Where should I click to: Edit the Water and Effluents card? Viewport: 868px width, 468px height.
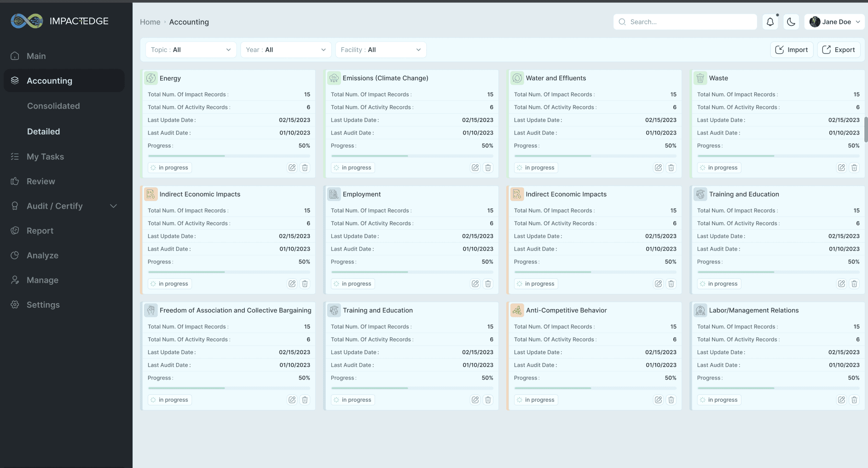(658, 168)
